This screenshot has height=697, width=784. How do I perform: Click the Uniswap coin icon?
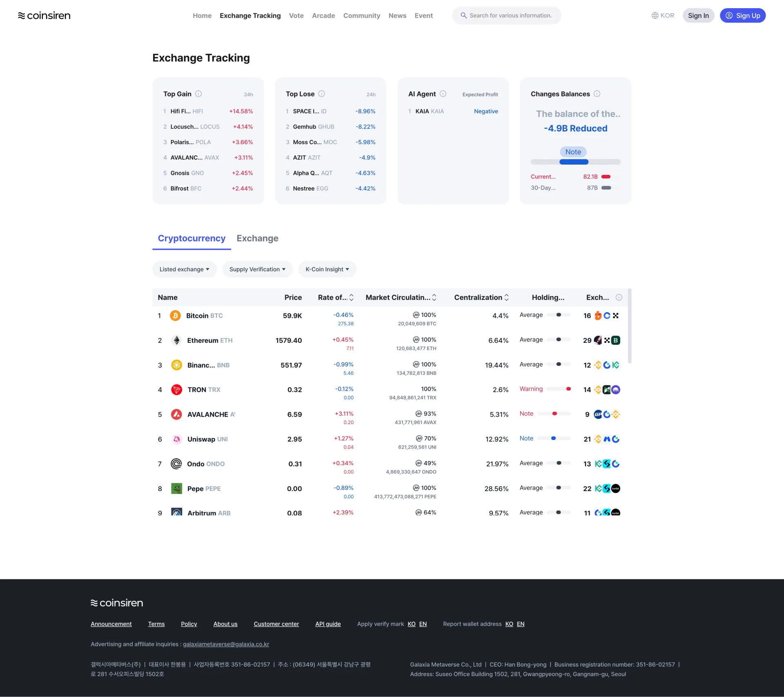(176, 439)
